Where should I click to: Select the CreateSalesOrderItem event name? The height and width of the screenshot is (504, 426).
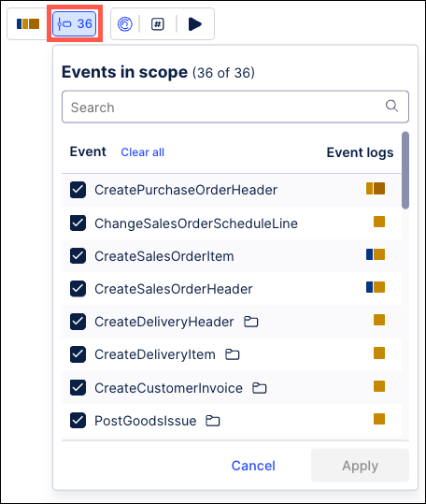click(x=164, y=256)
